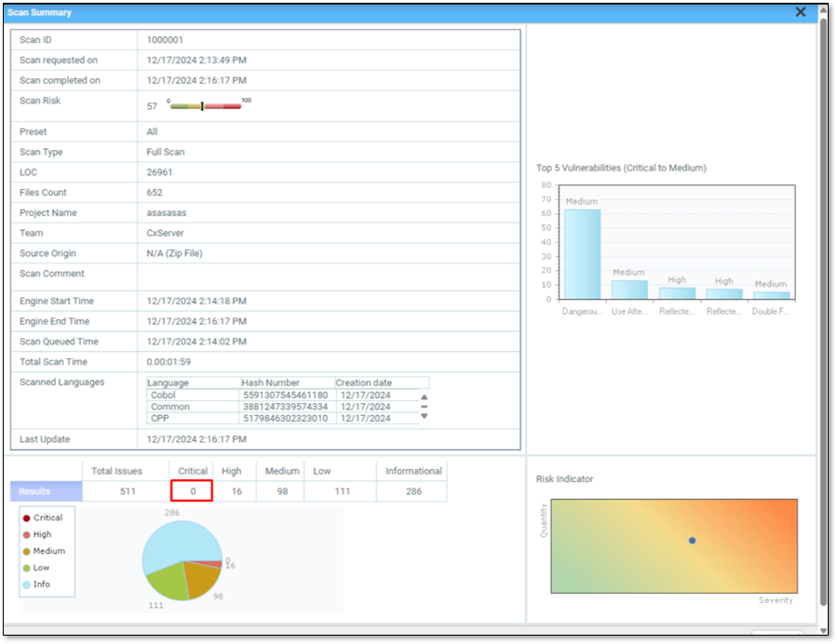Click the Scan Risk gauge bar
The width and height of the screenshot is (837, 644).
(205, 106)
